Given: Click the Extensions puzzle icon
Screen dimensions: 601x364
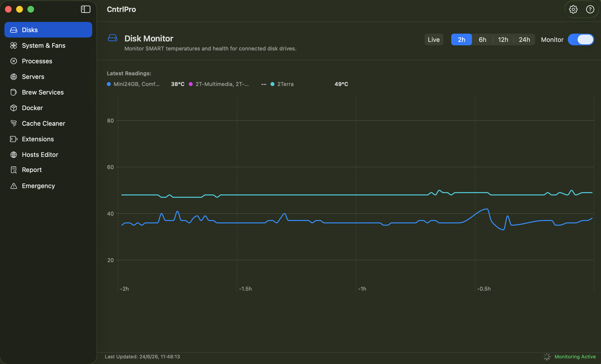Looking at the screenshot, I should (14, 139).
